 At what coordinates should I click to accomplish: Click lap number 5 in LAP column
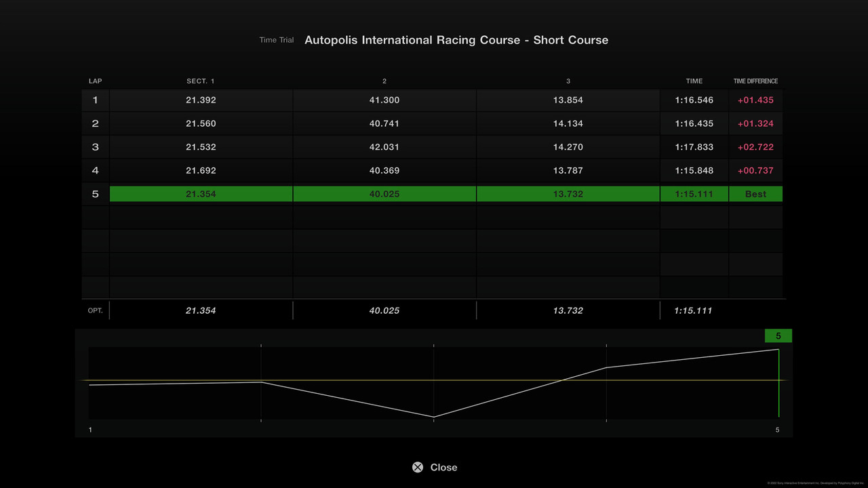(96, 194)
